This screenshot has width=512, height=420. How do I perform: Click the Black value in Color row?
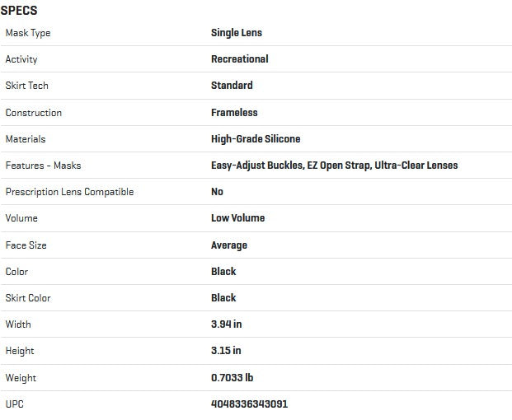pyautogui.click(x=223, y=272)
